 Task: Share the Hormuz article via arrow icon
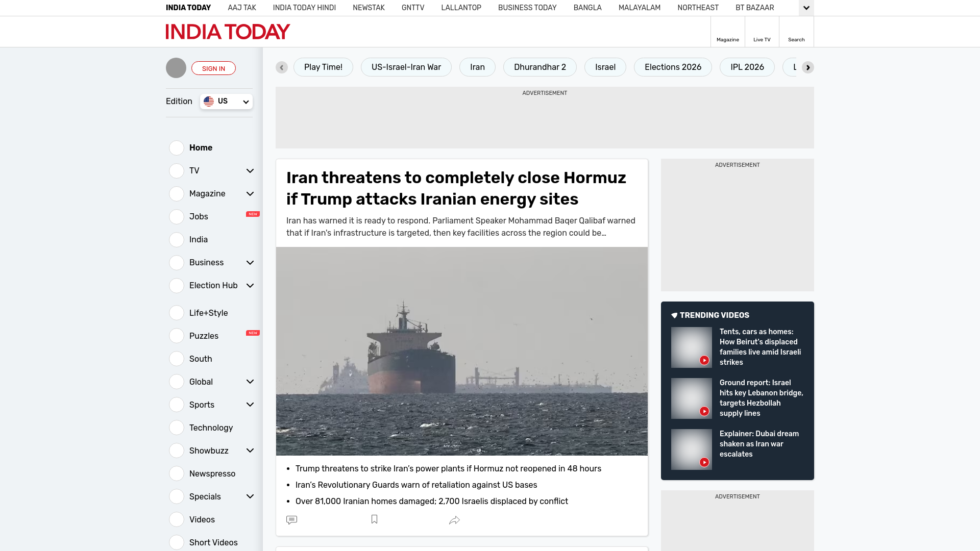[x=454, y=520]
